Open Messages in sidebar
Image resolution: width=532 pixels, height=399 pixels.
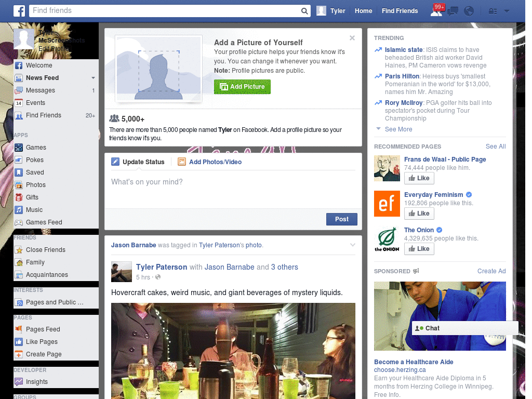click(56, 90)
